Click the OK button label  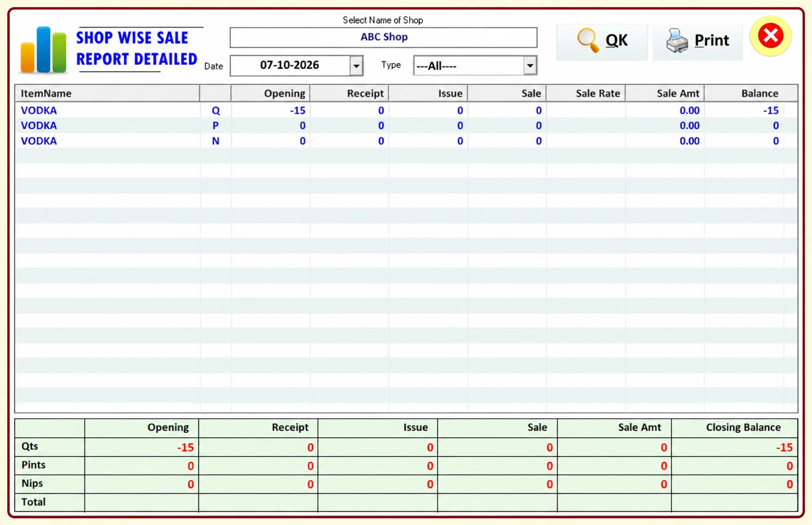[617, 40]
